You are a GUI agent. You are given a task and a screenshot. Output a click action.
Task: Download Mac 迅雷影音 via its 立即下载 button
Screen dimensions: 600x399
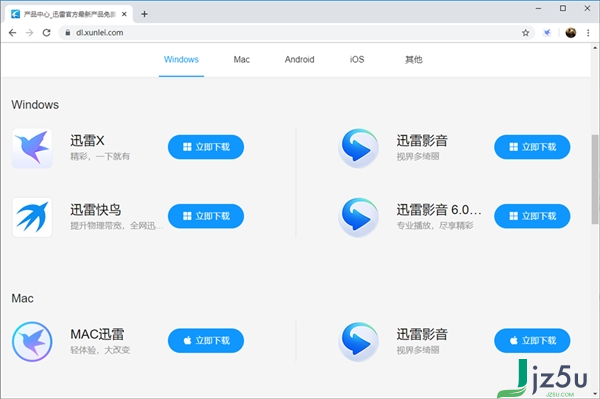coord(532,340)
